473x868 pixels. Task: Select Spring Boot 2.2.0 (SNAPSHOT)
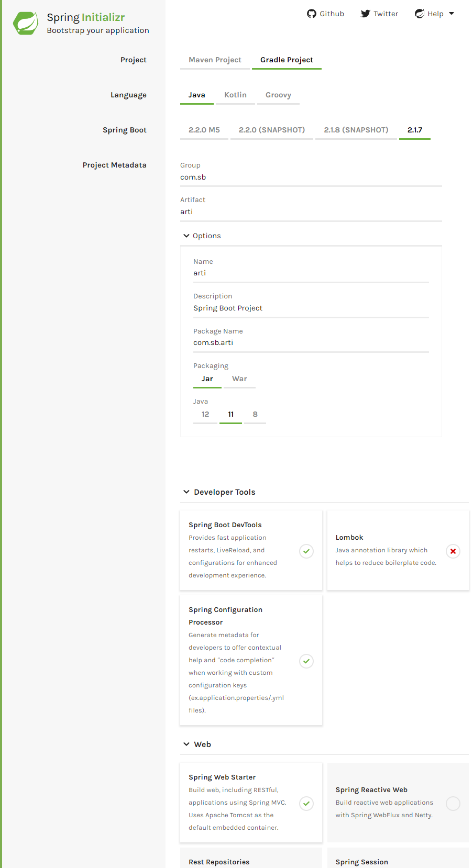(x=272, y=130)
